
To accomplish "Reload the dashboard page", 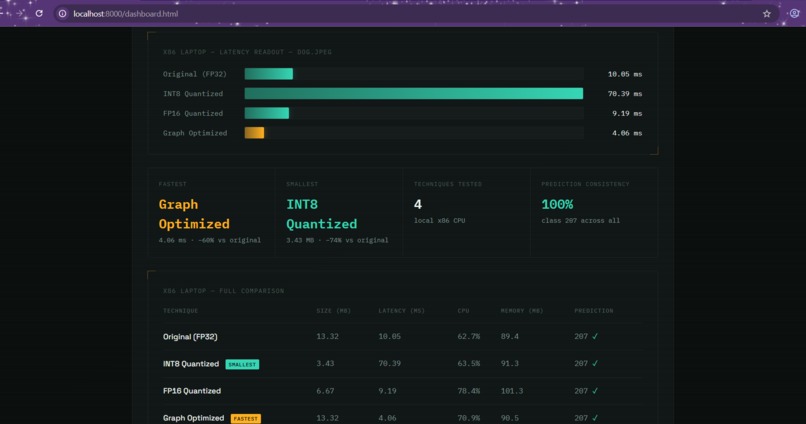I will tap(39, 14).
